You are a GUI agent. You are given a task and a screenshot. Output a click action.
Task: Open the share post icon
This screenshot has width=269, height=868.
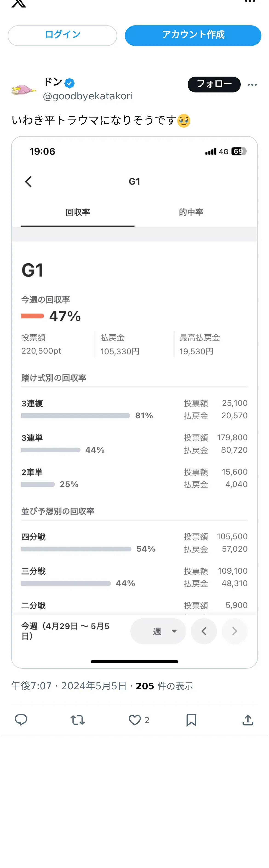click(248, 720)
